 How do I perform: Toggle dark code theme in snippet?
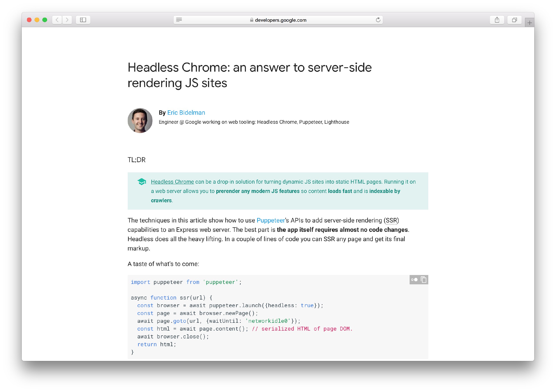point(414,280)
